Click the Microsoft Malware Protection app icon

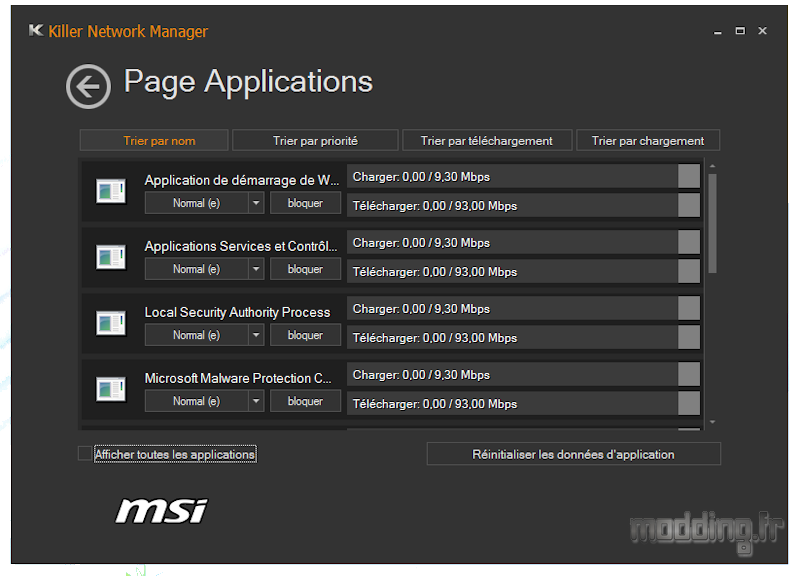click(111, 389)
